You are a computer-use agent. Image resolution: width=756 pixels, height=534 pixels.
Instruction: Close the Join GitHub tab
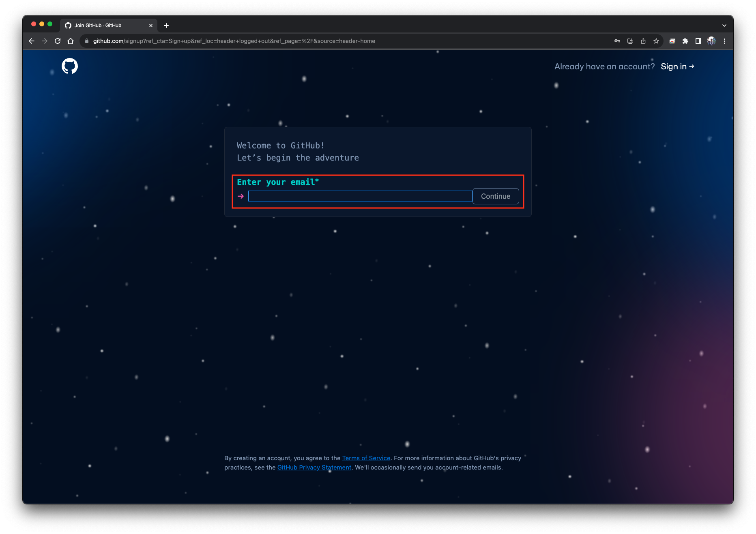[151, 26]
